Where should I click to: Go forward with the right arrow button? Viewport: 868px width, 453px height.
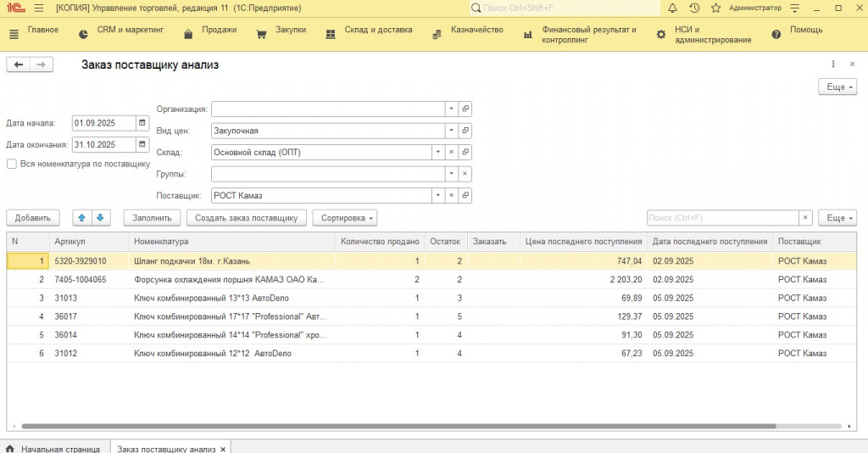(42, 64)
